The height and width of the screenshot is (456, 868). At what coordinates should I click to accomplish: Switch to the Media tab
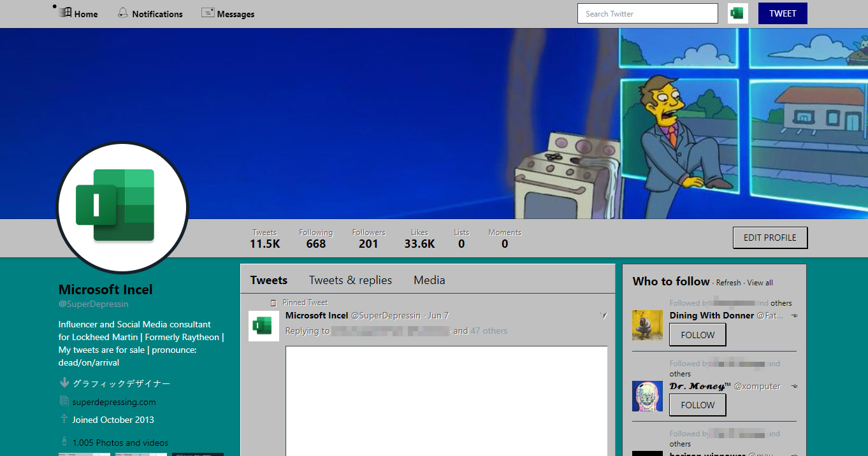pyautogui.click(x=430, y=280)
